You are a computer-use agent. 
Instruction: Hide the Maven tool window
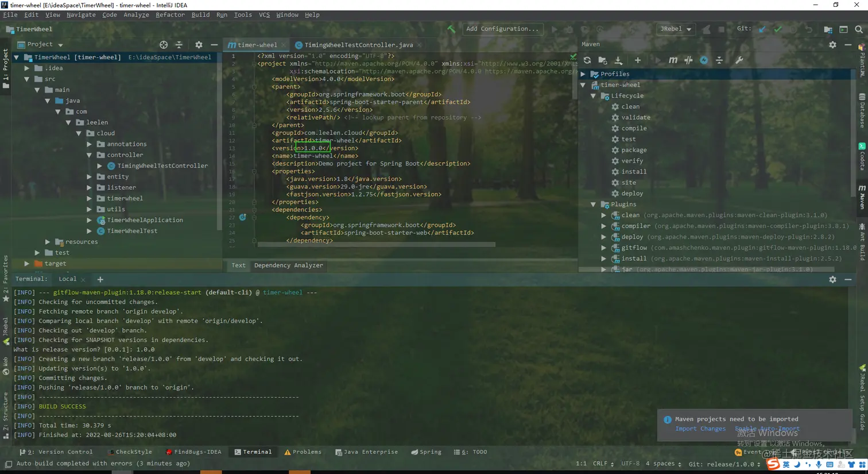[x=848, y=45]
